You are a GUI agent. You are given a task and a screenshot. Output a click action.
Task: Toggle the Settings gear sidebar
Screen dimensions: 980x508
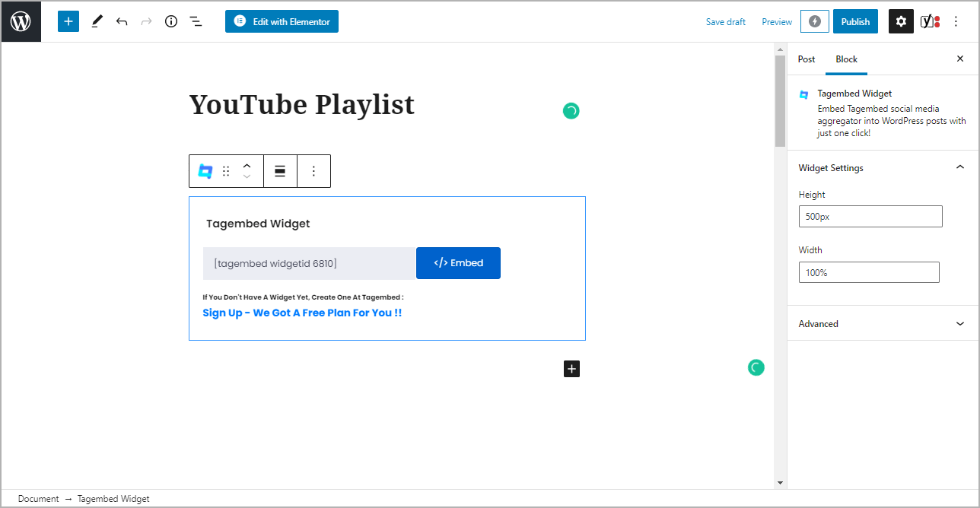pyautogui.click(x=901, y=21)
